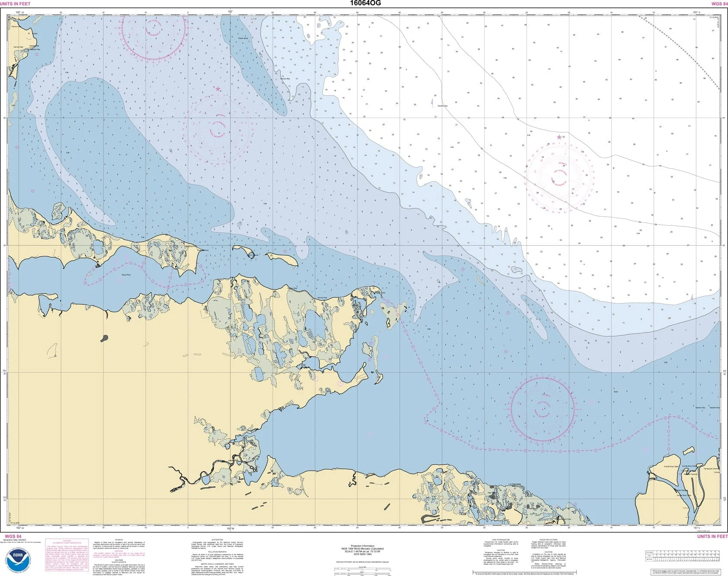Click the top-left UNITS IN FEET label
Viewport: 728px width, 576px height.
click(16, 3)
